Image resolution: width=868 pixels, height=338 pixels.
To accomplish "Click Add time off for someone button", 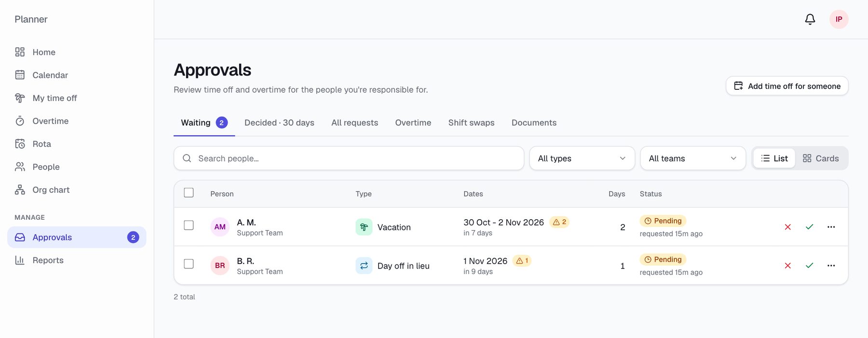I will point(787,86).
